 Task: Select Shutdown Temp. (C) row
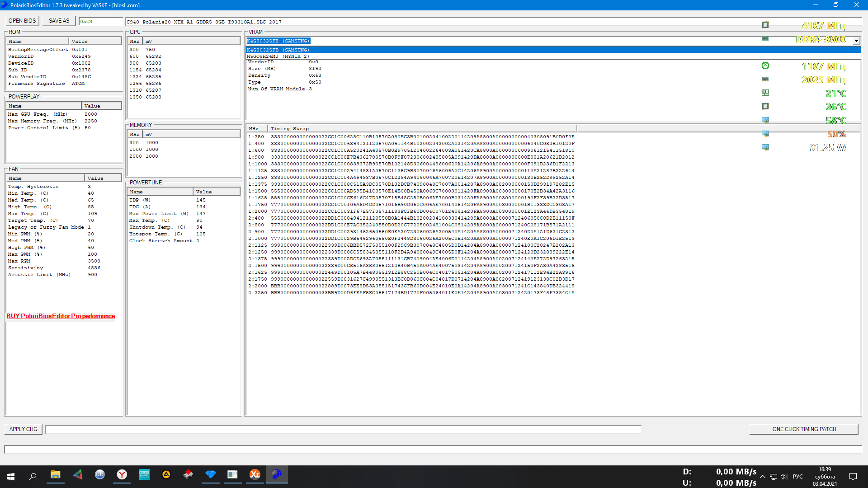(184, 227)
